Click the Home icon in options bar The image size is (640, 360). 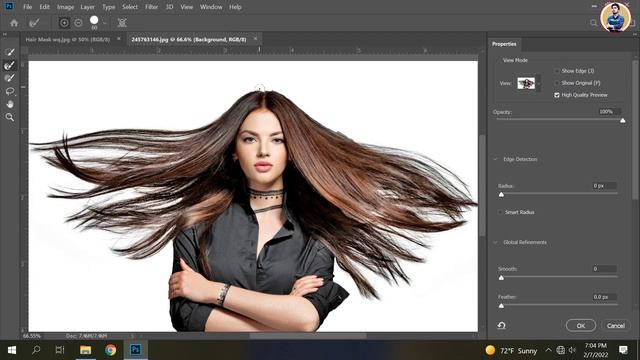tap(14, 23)
